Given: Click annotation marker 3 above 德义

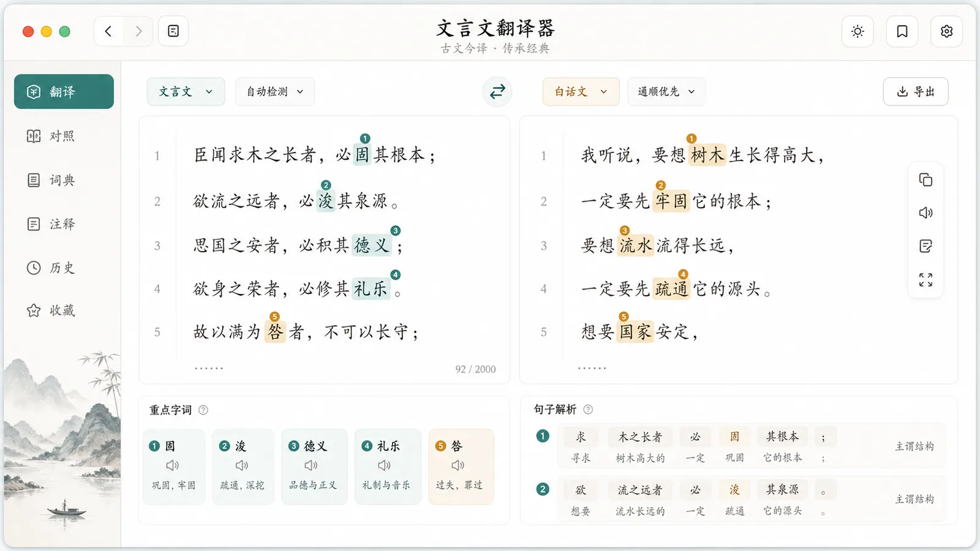Looking at the screenshot, I should (x=396, y=231).
